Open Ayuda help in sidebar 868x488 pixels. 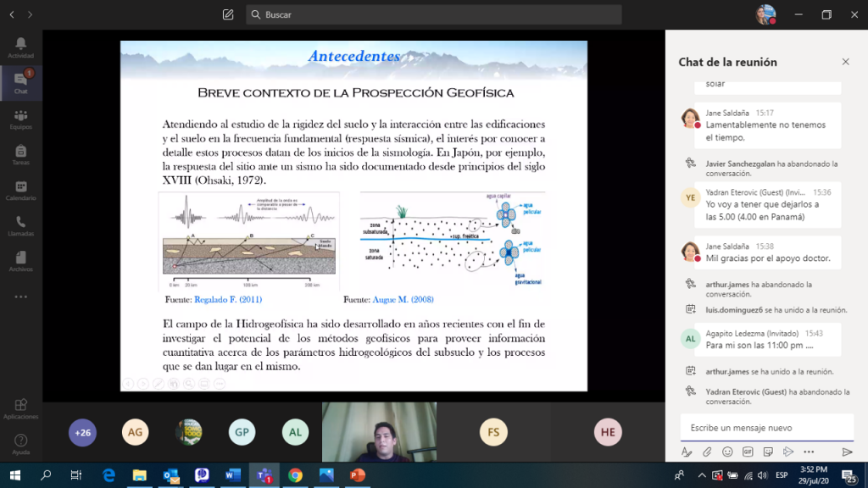click(20, 444)
